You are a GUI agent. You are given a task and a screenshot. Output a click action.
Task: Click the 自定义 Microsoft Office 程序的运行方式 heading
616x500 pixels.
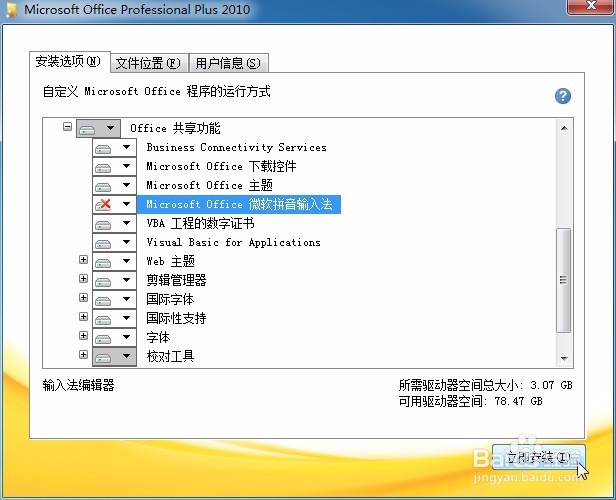tap(156, 92)
